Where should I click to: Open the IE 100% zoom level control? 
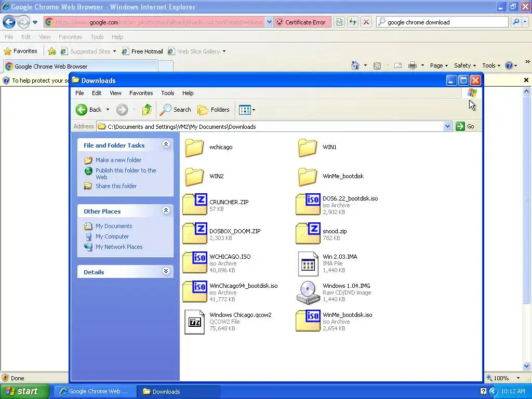(503, 378)
